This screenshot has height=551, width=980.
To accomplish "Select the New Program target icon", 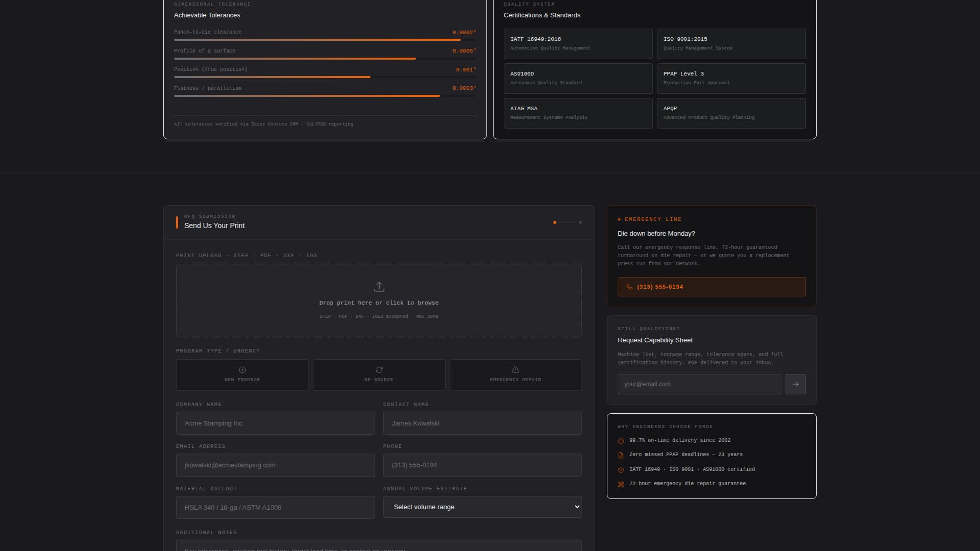I will tap(242, 370).
